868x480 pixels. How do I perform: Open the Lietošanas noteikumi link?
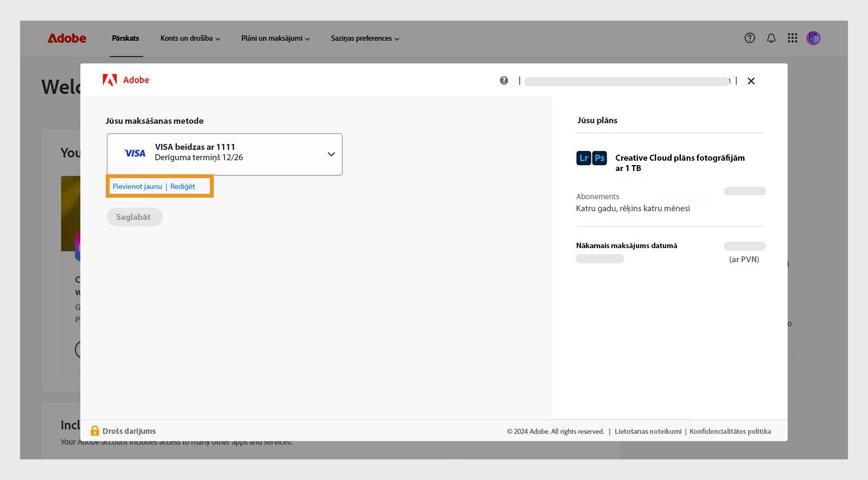[648, 431]
